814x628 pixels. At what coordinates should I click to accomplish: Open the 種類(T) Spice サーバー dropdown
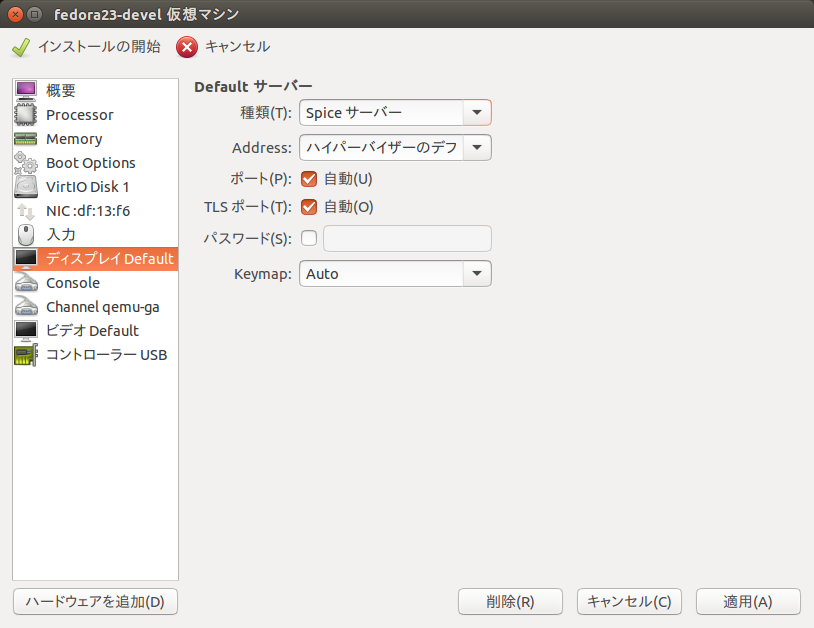coord(395,113)
